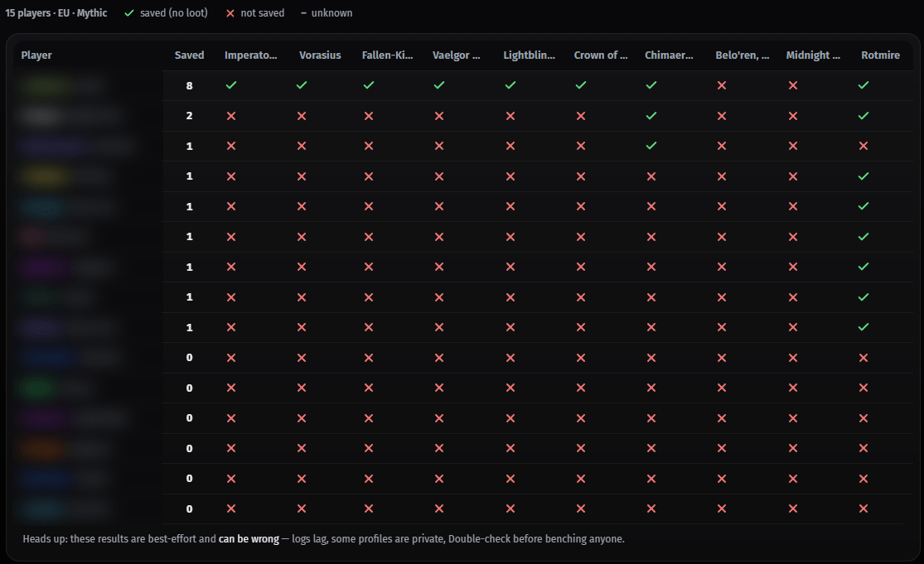Click Chimaer... checkmark in the 2-saved row
The width and height of the screenshot is (924, 564).
coord(651,116)
